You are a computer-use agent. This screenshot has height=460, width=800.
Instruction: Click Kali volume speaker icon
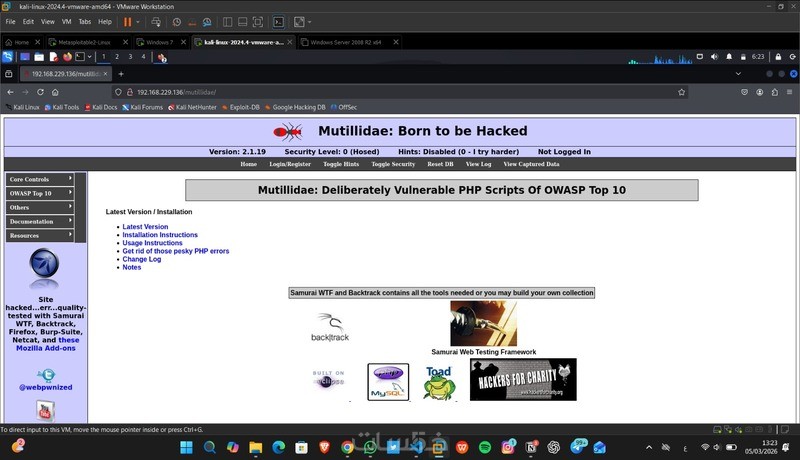(x=714, y=57)
